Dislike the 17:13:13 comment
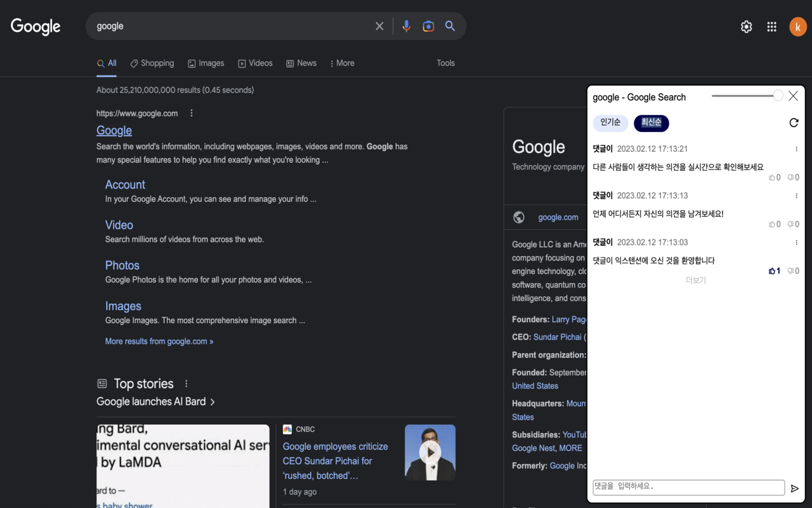The width and height of the screenshot is (812, 508). click(793, 224)
